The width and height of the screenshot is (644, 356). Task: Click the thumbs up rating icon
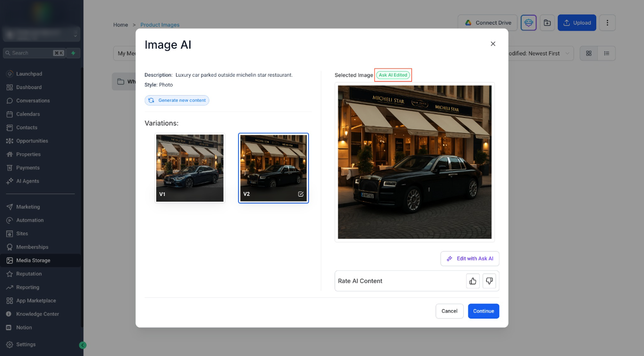(x=473, y=281)
